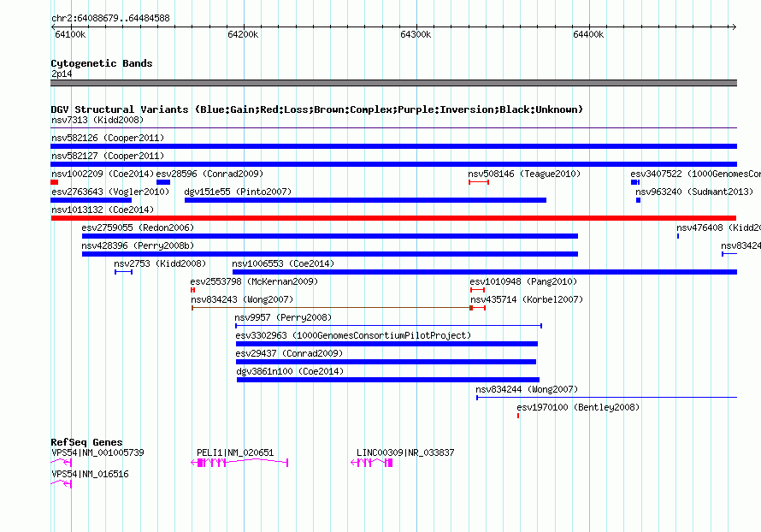Image resolution: width=761 pixels, height=532 pixels.
Task: Click the esv1970100 (Bentley2008) red marker
Action: pyautogui.click(x=518, y=416)
